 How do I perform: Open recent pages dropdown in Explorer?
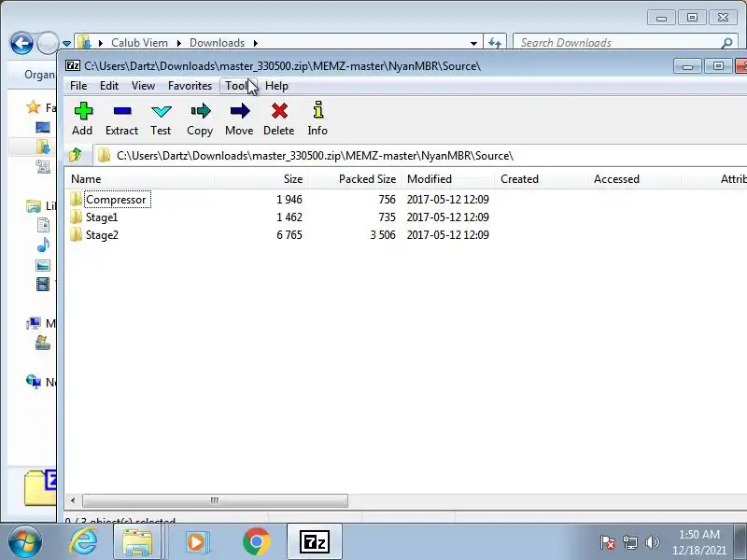(x=66, y=43)
